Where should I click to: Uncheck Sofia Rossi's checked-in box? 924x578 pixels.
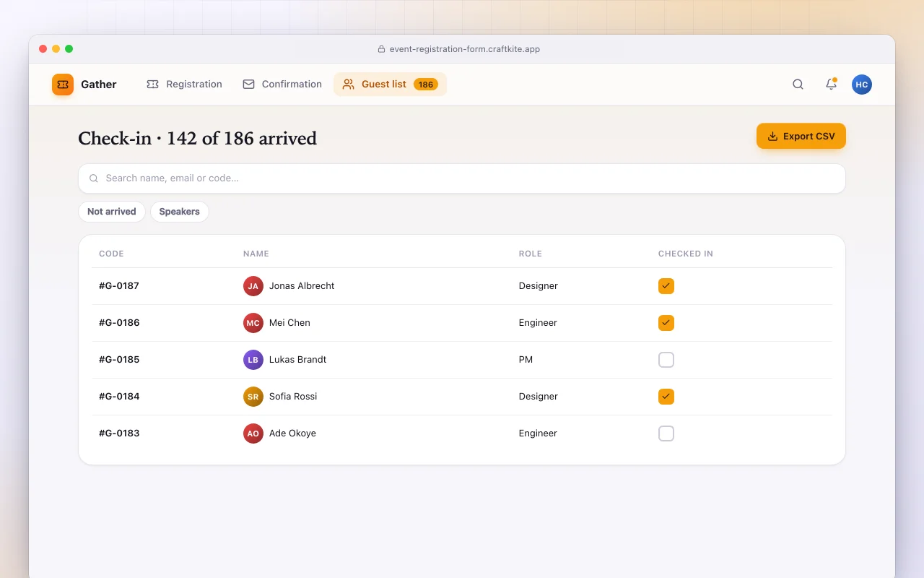(666, 397)
